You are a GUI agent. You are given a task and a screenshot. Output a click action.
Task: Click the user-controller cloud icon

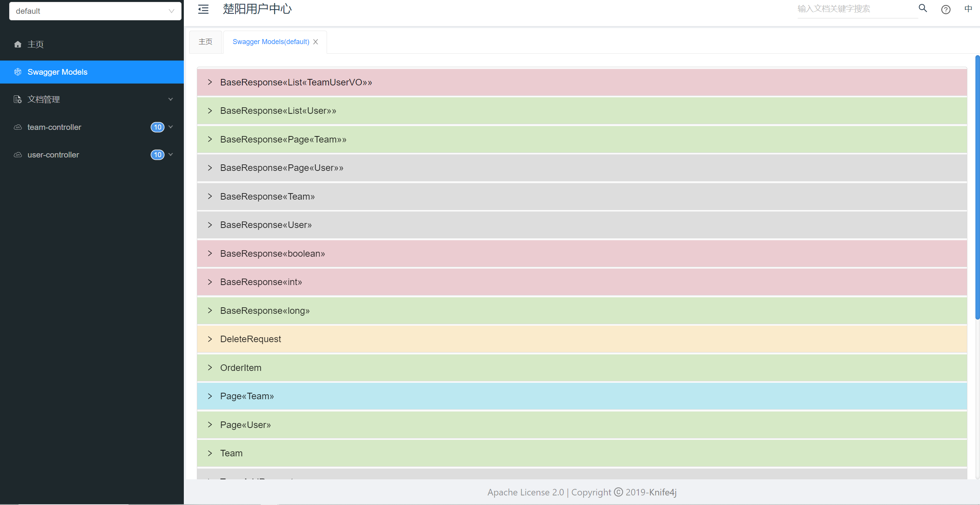tap(18, 155)
